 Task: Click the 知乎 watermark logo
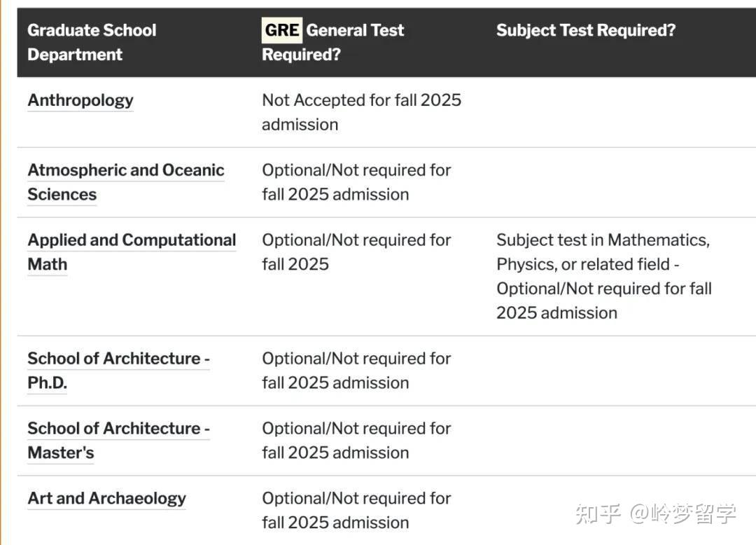click(598, 513)
